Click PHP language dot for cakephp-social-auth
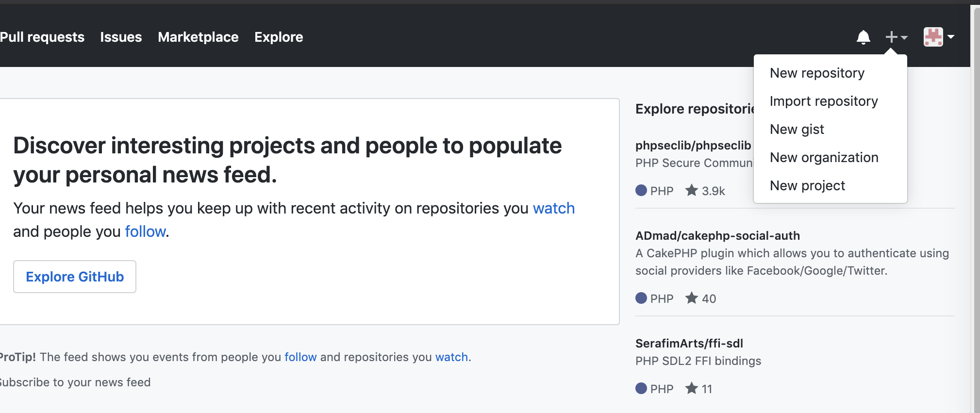 click(641, 298)
